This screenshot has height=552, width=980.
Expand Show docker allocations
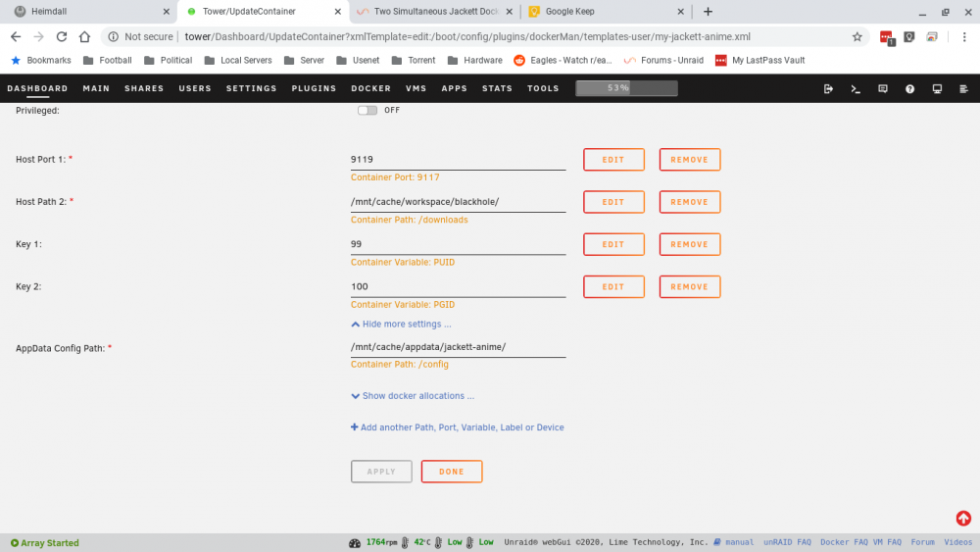[x=413, y=396]
